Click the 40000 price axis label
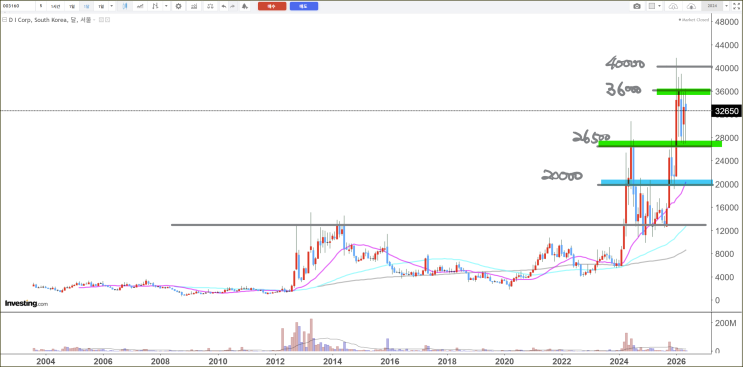This screenshot has width=743, height=367. point(727,68)
